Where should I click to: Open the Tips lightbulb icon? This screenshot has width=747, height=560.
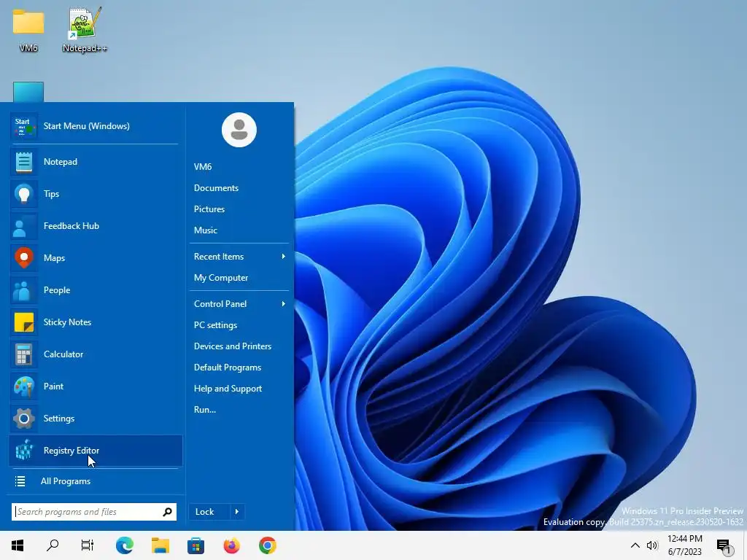coord(24,194)
